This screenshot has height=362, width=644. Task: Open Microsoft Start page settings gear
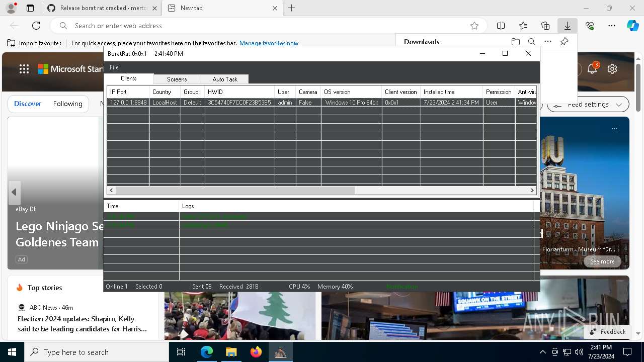pos(612,69)
